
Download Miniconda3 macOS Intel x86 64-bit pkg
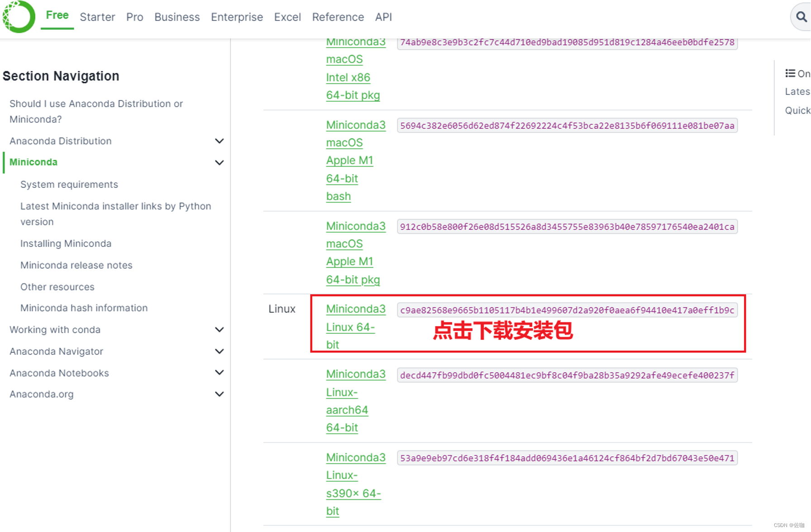356,68
